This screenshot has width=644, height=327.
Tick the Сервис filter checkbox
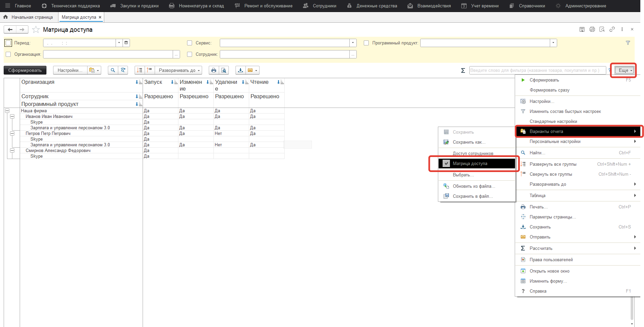pyautogui.click(x=190, y=43)
